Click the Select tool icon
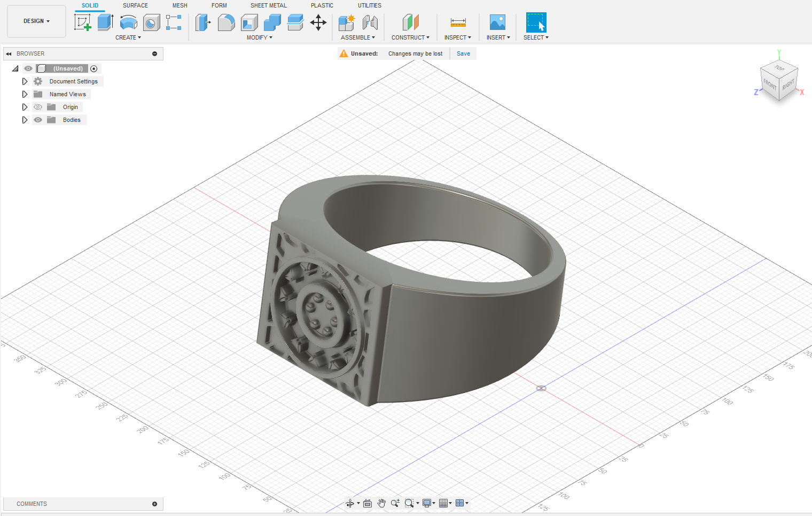This screenshot has width=812, height=516. pyautogui.click(x=536, y=22)
